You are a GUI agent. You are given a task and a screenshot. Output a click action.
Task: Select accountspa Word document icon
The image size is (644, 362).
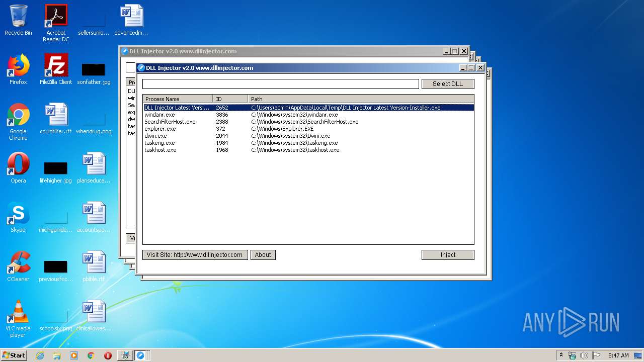[94, 217]
